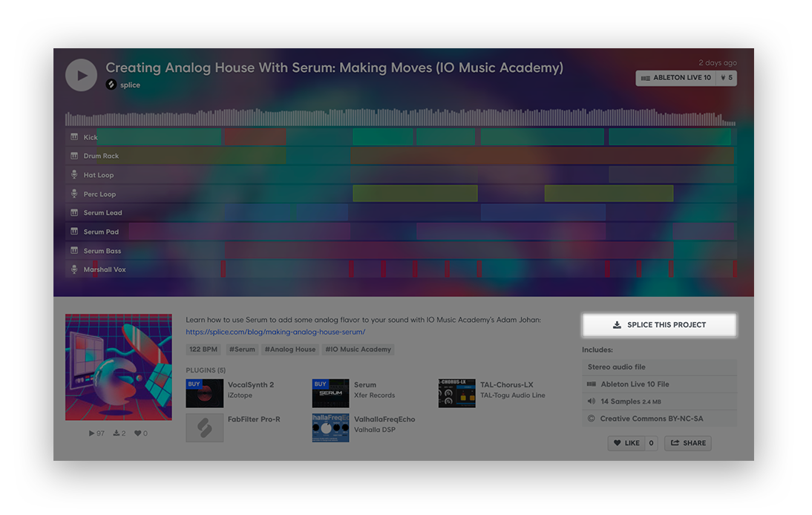The width and height of the screenshot is (812, 515).
Task: Select the Serum Lead track label
Action: [102, 213]
